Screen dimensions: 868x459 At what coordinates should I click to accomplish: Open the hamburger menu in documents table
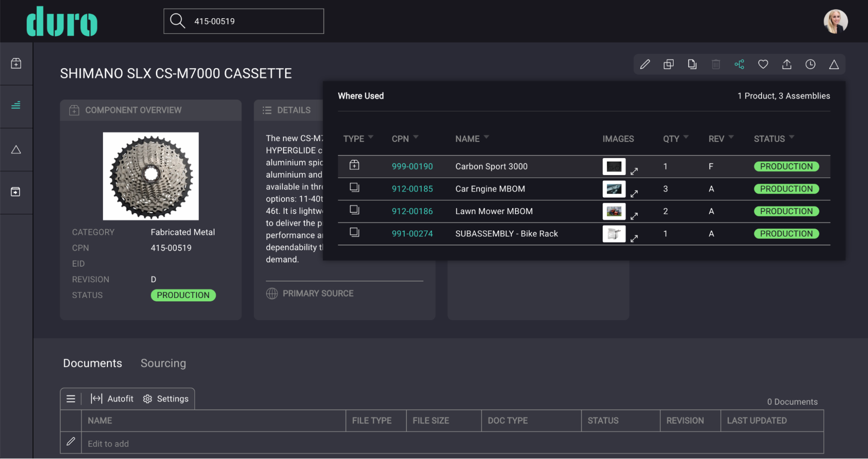tap(71, 399)
